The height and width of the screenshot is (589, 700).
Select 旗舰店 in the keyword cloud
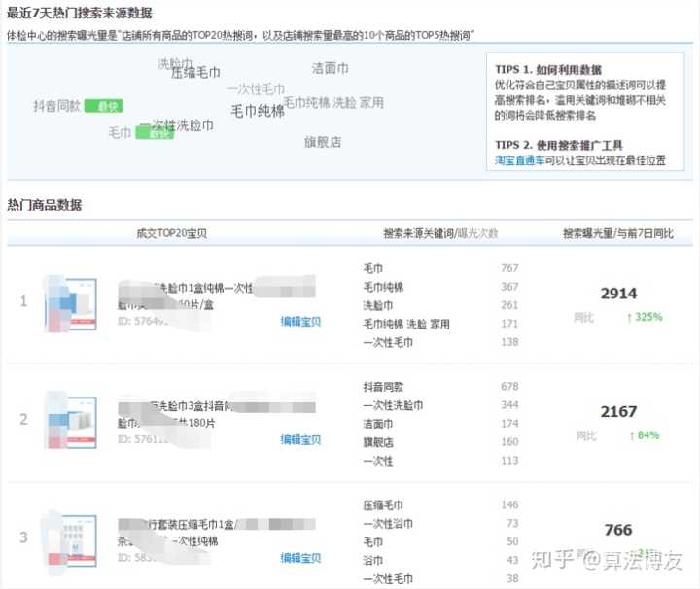pos(323,142)
